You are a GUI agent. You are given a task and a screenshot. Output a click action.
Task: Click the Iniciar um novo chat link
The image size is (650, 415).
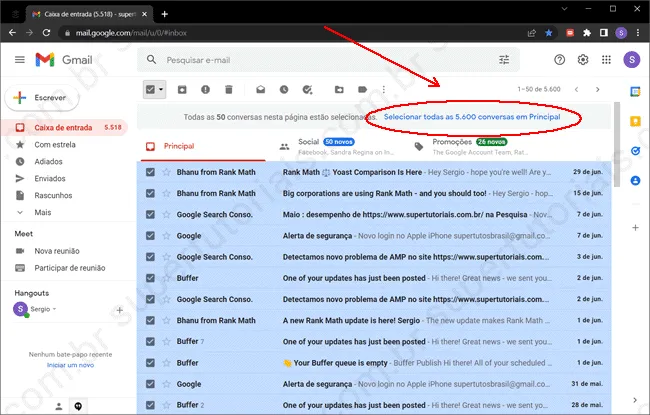click(70, 365)
